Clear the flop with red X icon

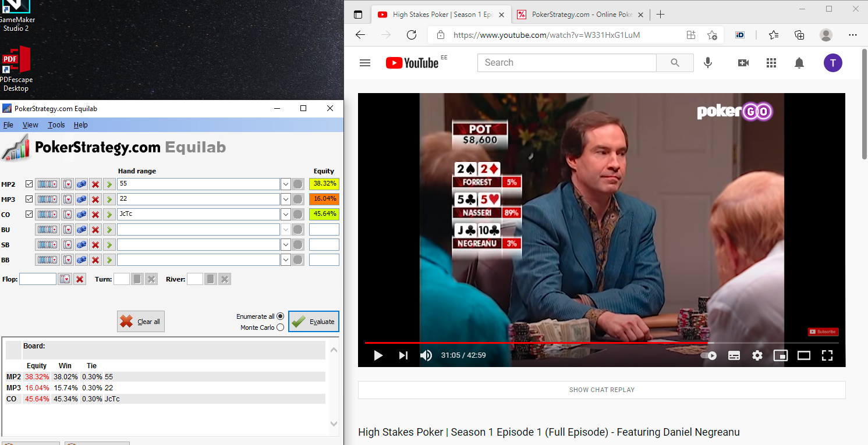[x=80, y=279]
